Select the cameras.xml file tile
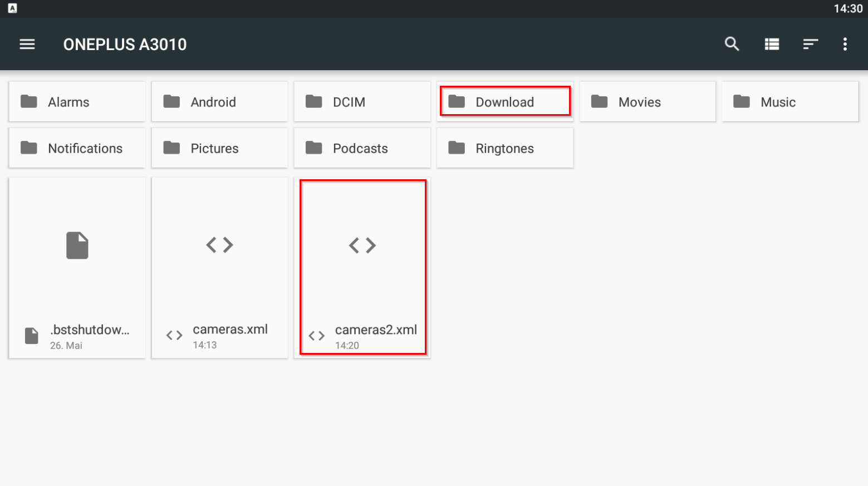The height and width of the screenshot is (486, 868). coord(219,268)
